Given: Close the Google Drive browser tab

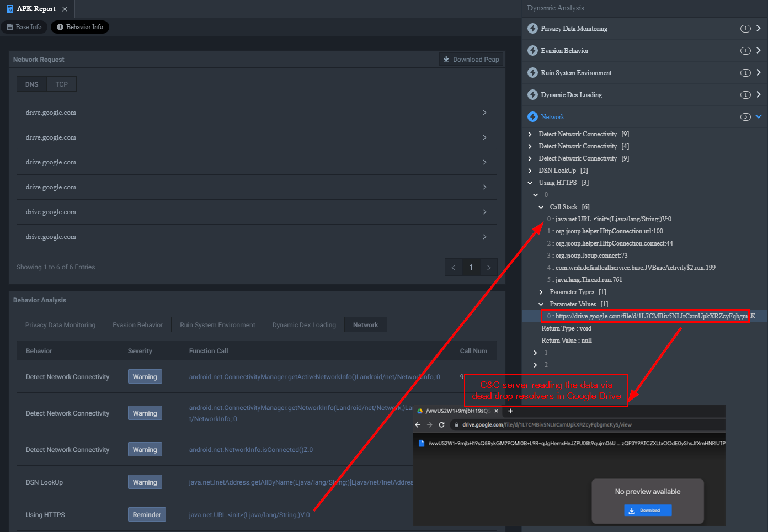Looking at the screenshot, I should click(496, 411).
